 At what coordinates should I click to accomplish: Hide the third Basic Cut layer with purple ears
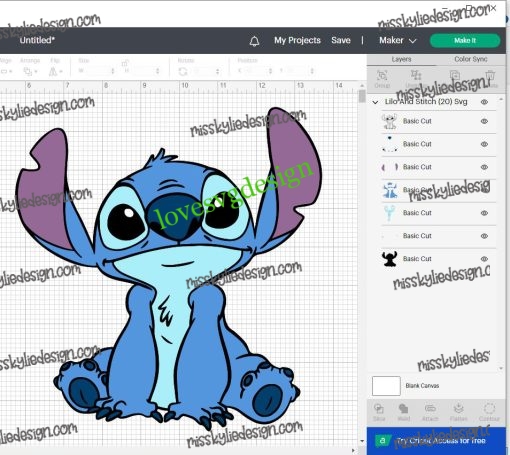tap(484, 167)
